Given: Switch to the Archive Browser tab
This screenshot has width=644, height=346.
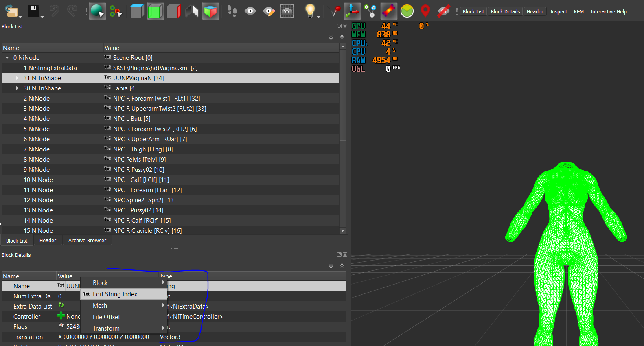Looking at the screenshot, I should tap(87, 241).
